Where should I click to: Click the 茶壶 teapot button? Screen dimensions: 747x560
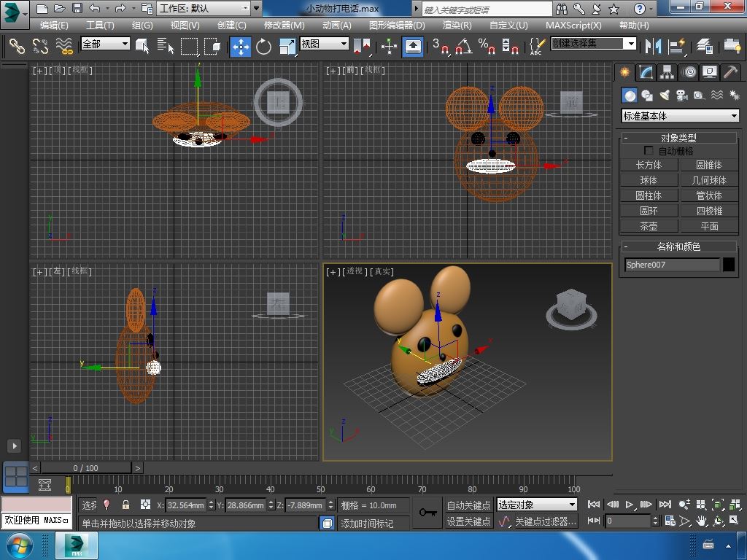pyautogui.click(x=649, y=226)
